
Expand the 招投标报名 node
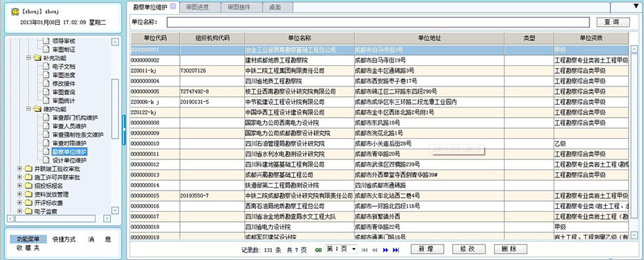[19, 186]
